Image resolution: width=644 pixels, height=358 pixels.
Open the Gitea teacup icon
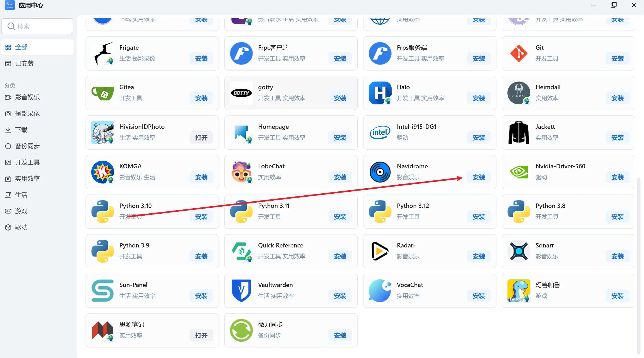[102, 93]
